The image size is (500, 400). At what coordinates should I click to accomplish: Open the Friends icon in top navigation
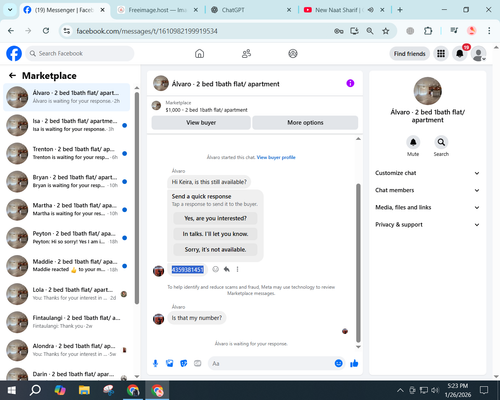246,53
